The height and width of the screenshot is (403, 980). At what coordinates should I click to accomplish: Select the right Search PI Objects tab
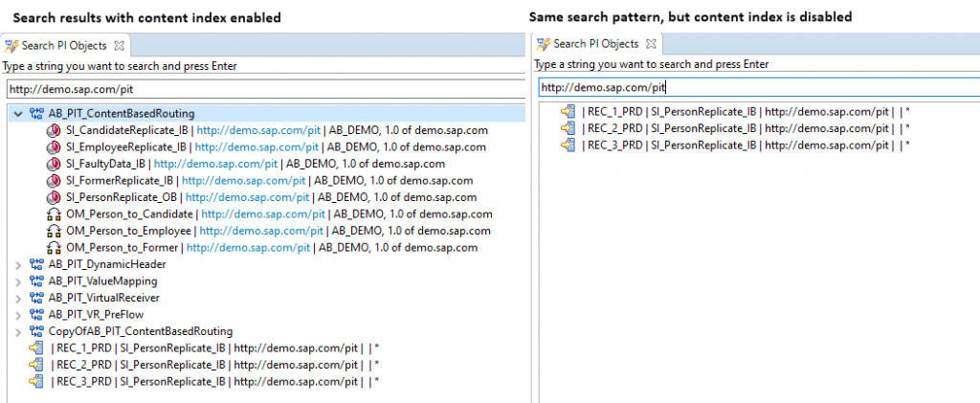pyautogui.click(x=597, y=44)
